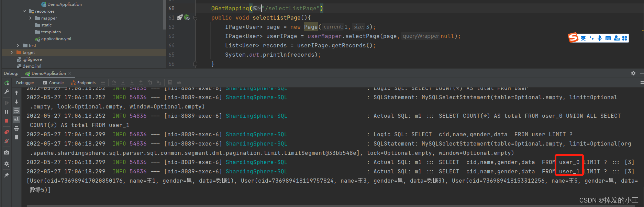644x207 pixels.
Task: Click the pin tab icon
Action: click(x=7, y=175)
